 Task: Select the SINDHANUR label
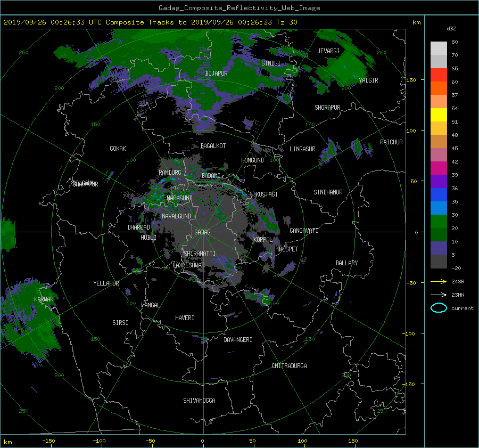point(328,192)
